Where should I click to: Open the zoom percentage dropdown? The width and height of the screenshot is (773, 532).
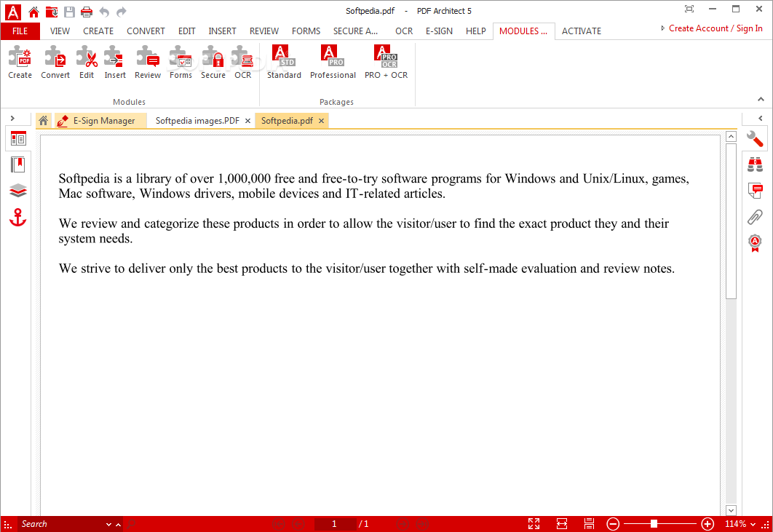[x=753, y=524]
